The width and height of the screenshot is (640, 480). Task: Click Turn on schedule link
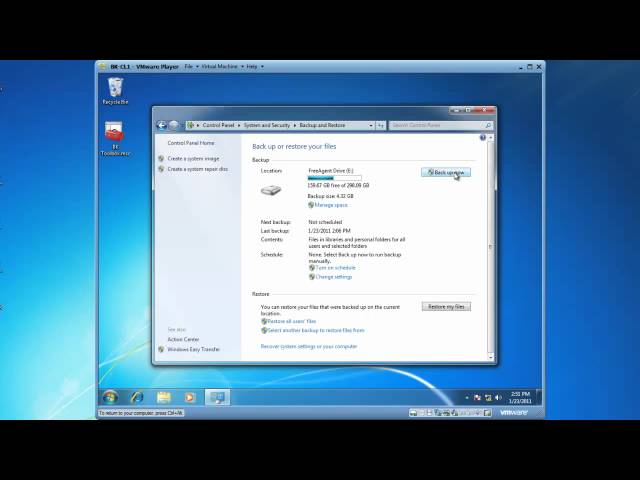pos(335,268)
